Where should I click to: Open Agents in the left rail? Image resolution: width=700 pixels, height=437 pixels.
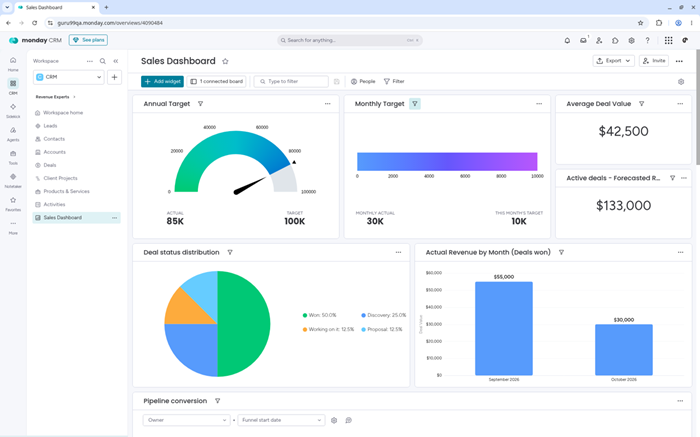pos(13,134)
